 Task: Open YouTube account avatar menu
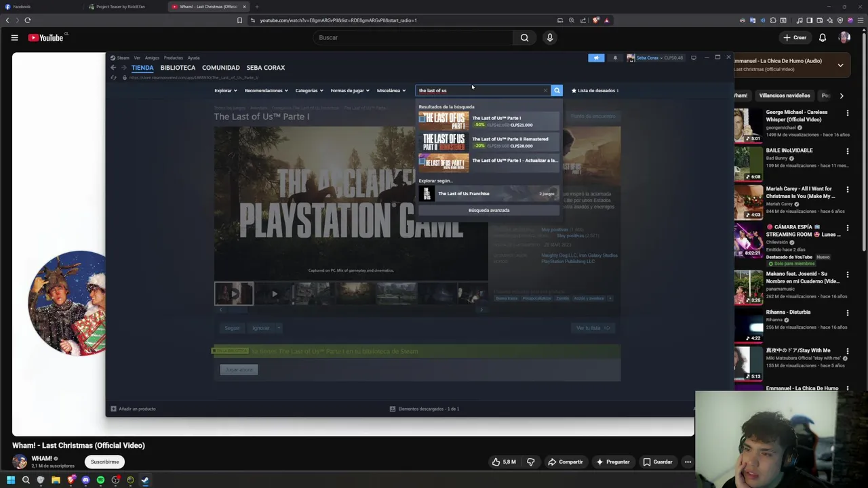(x=844, y=38)
